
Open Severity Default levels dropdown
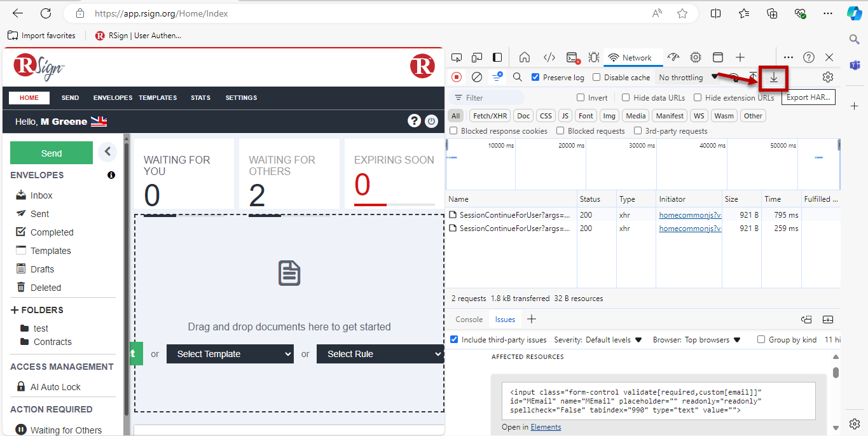598,339
